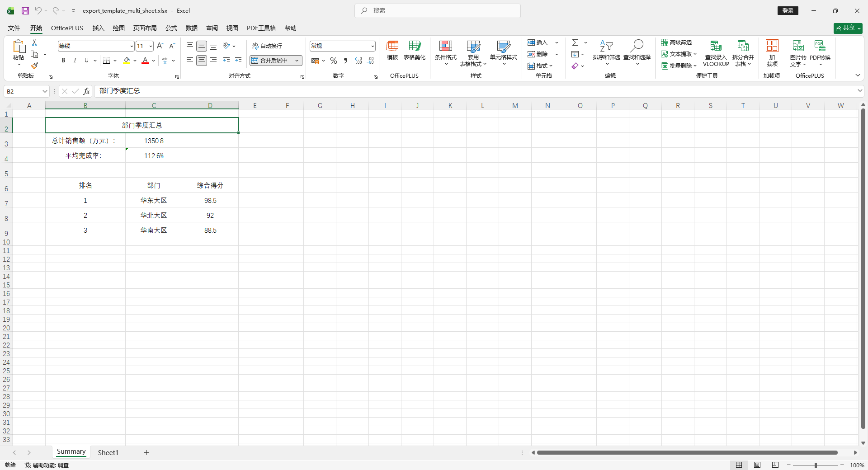Viewport: 868px width, 470px height.
Task: Click the search box in title bar
Action: [438, 11]
